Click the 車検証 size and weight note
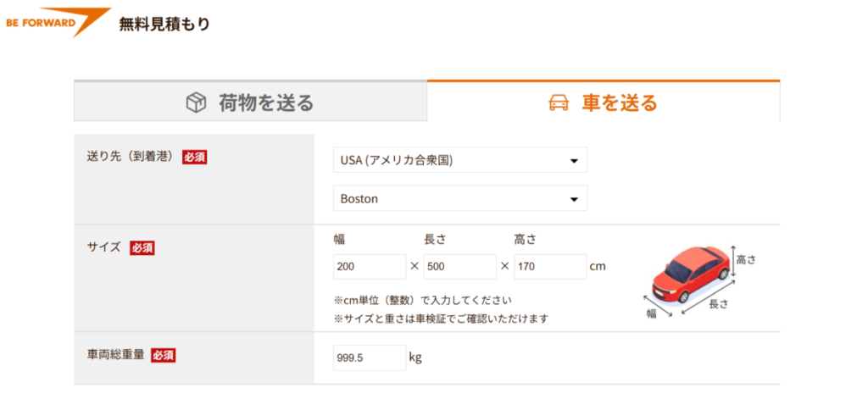 (441, 319)
